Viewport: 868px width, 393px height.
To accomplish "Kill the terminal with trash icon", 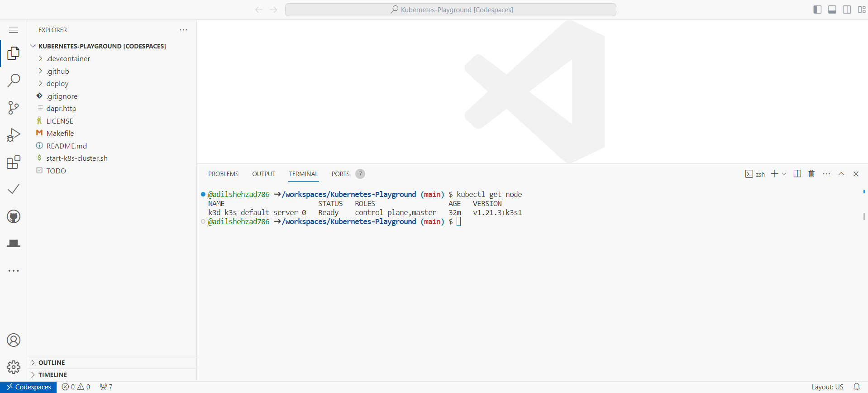I will pos(811,174).
